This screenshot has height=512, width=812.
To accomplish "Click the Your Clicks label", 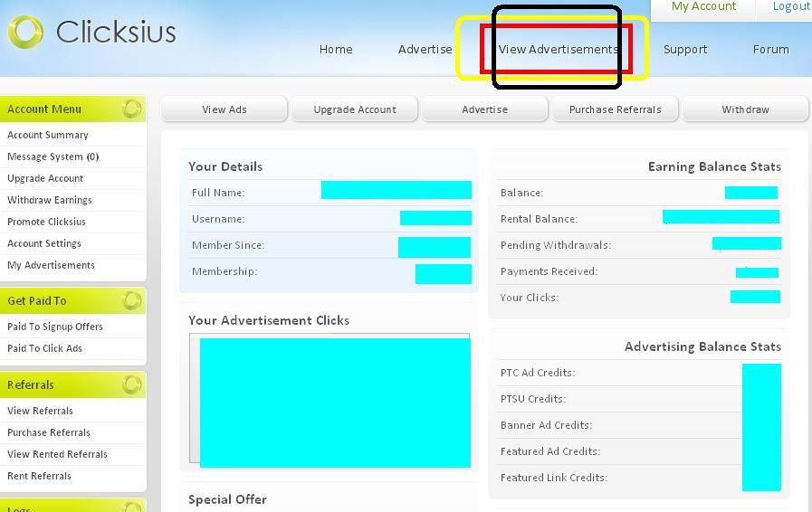I will [530, 298].
